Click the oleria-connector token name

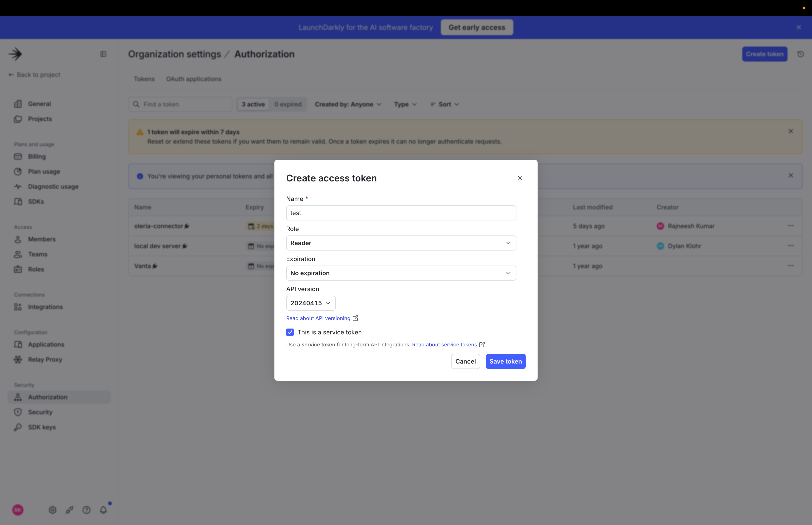coord(158,226)
